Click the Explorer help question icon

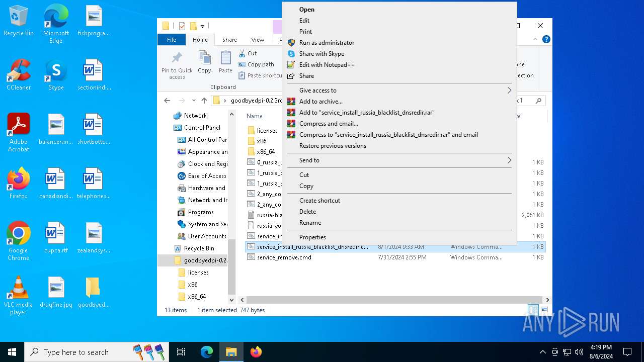[x=546, y=39]
